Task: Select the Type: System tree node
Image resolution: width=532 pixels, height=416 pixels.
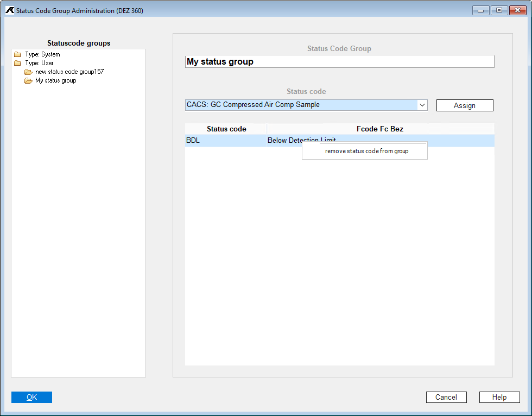Action: [42, 54]
